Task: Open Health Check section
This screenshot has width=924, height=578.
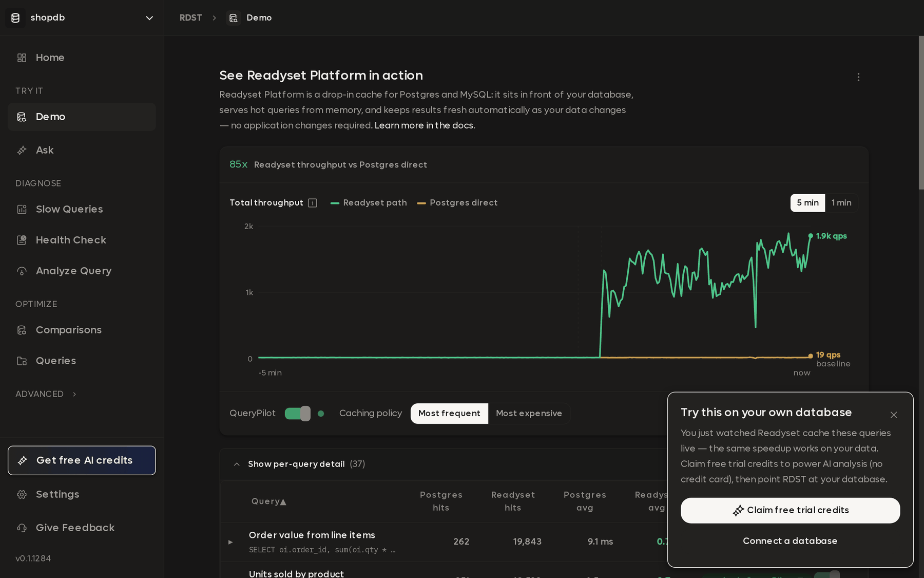Action: coord(82,240)
